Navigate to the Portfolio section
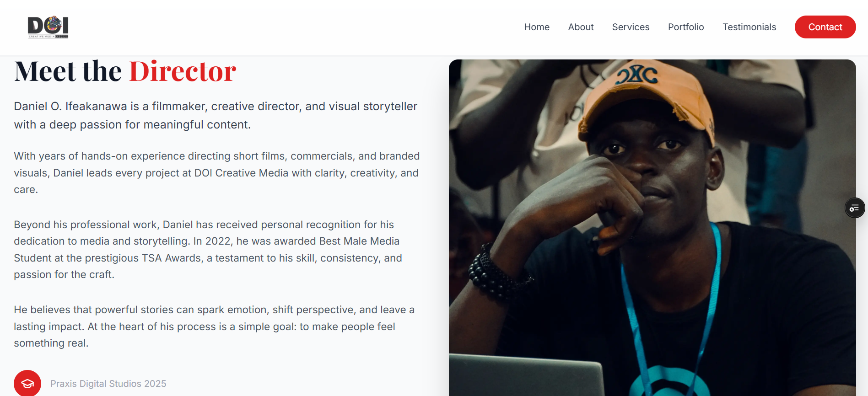This screenshot has width=868, height=396. coord(686,27)
